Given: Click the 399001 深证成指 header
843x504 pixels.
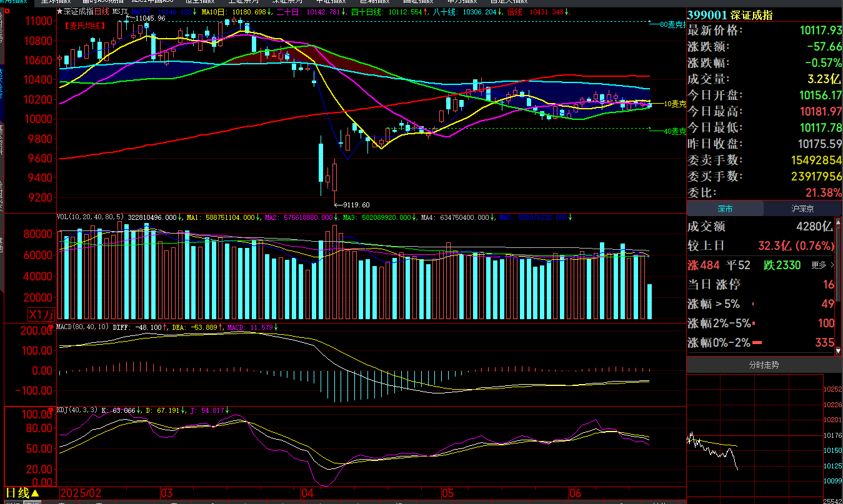Looking at the screenshot, I should point(730,15).
